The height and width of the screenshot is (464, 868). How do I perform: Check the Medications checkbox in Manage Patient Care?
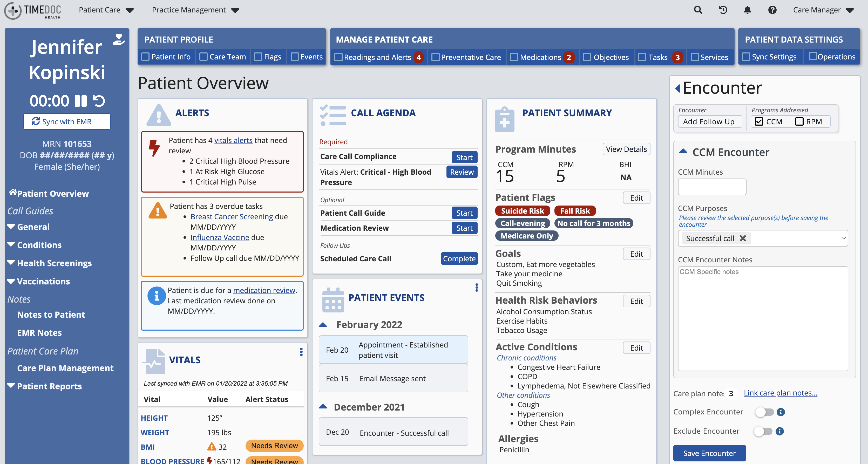[514, 57]
